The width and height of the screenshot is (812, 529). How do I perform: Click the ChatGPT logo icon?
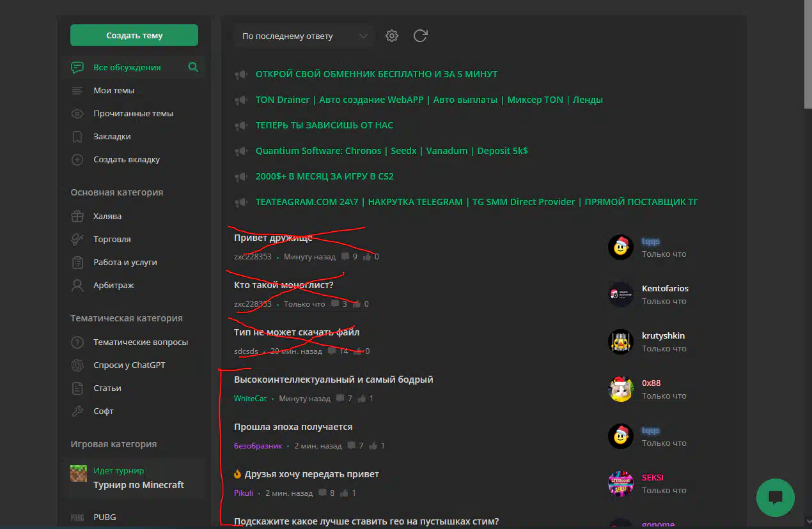[x=77, y=365]
